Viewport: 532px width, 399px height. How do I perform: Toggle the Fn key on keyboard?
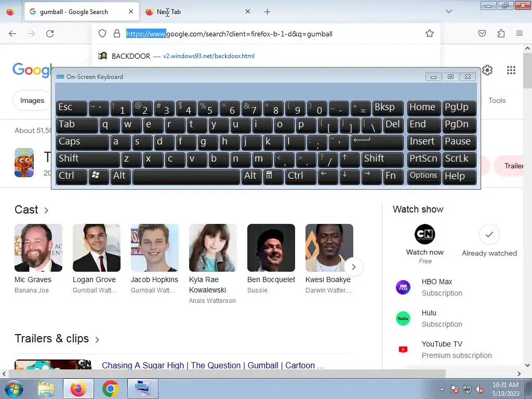393,177
